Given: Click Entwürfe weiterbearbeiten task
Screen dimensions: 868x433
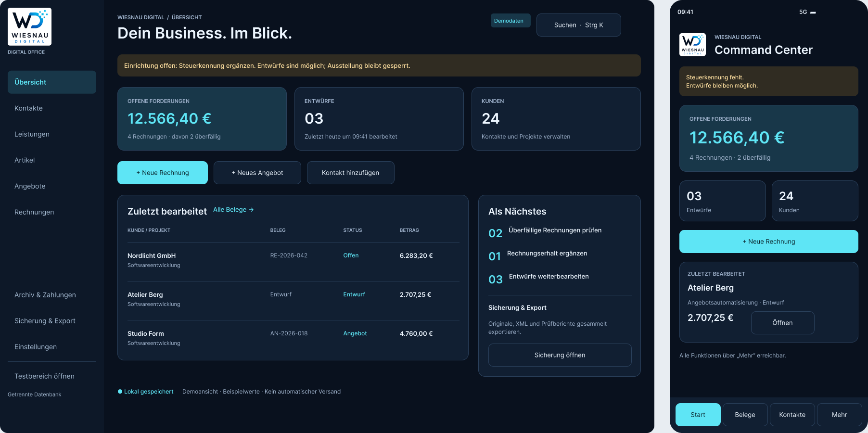Looking at the screenshot, I should tap(549, 277).
